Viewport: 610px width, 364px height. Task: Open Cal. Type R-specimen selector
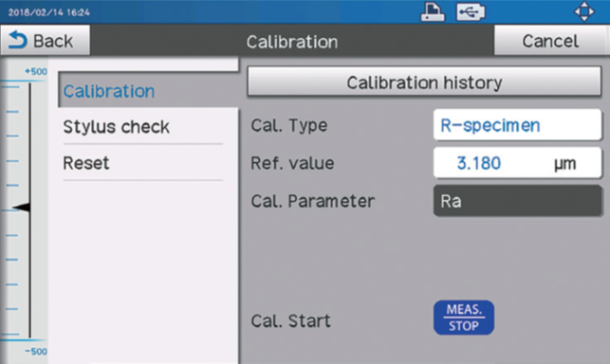point(517,125)
